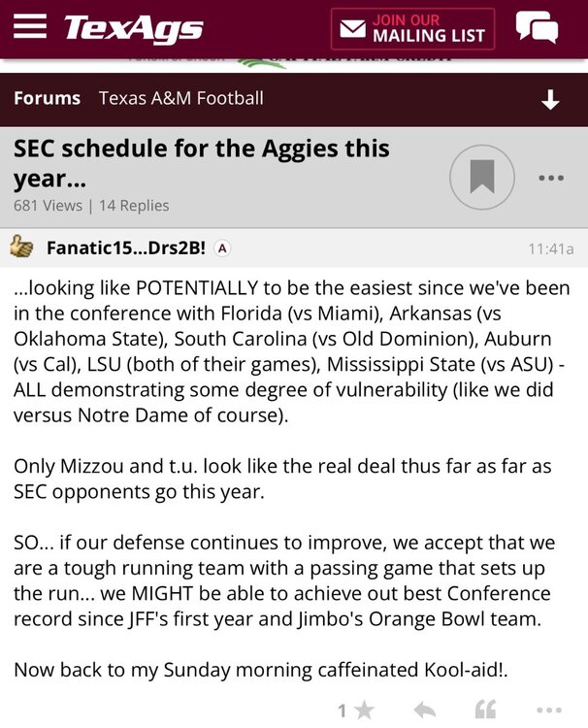
Task: Click the TexAgs logo
Action: [133, 28]
